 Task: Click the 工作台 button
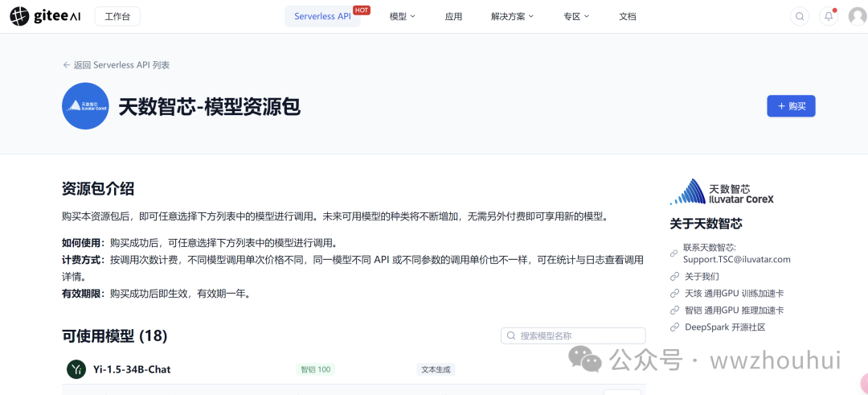117,17
